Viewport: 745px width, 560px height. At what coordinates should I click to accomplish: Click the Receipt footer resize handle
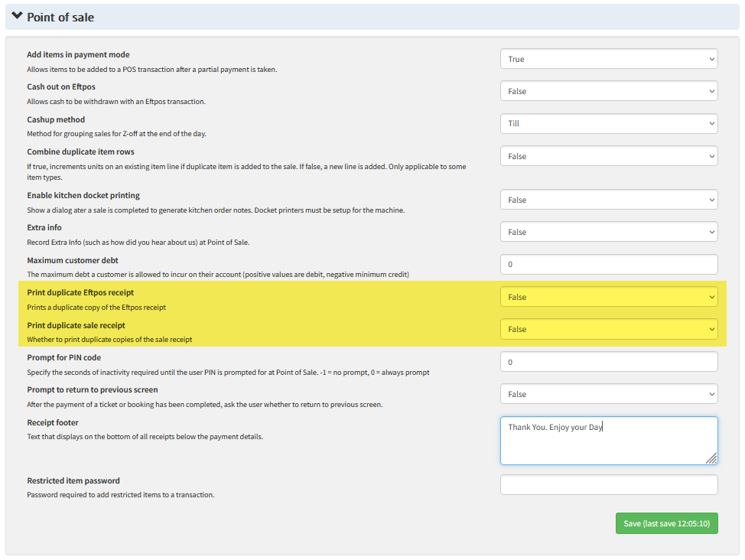711,458
